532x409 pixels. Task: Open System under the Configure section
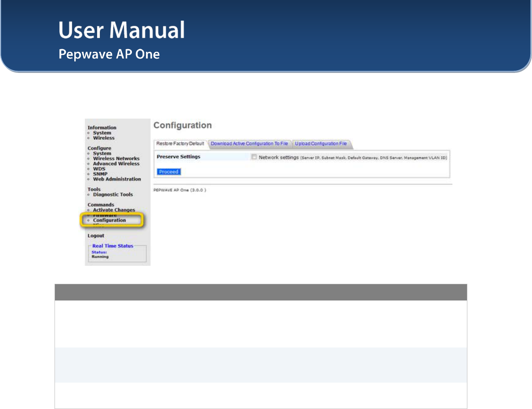pyautogui.click(x=102, y=153)
